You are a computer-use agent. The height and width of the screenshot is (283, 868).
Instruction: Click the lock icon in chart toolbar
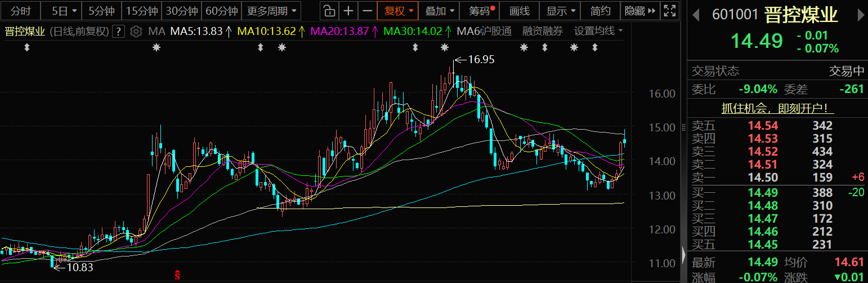coord(329,11)
